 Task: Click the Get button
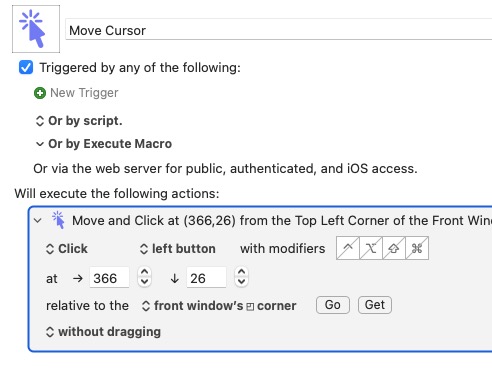click(375, 305)
